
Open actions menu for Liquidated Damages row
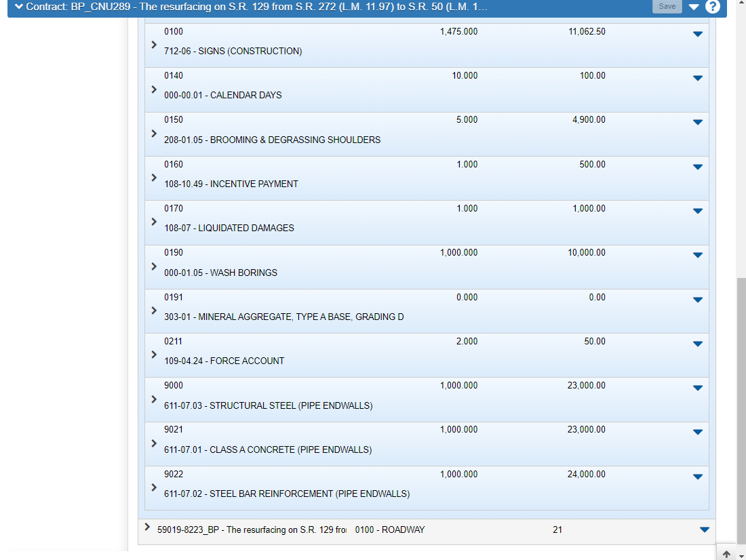pyautogui.click(x=698, y=211)
